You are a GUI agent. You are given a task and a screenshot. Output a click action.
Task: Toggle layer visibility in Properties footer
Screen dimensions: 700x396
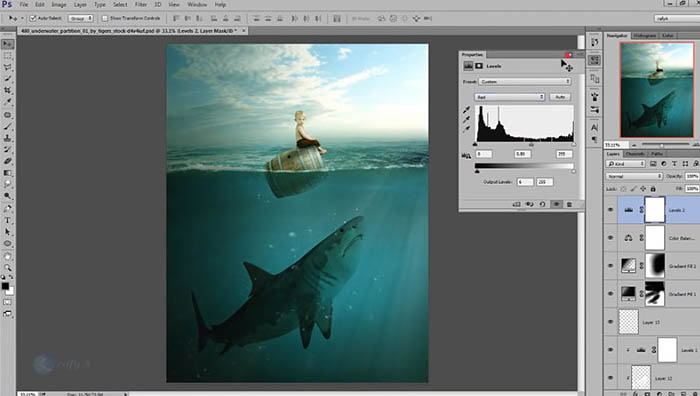(x=556, y=204)
